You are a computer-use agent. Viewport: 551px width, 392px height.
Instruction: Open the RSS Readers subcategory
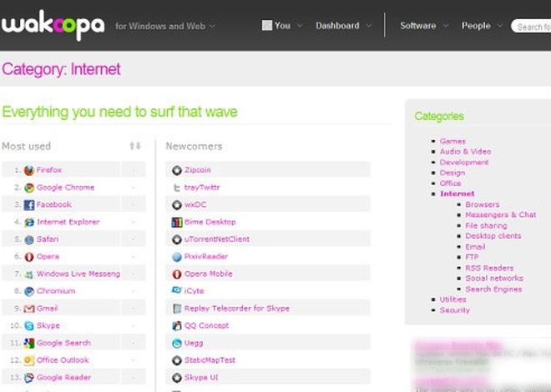pyautogui.click(x=489, y=268)
